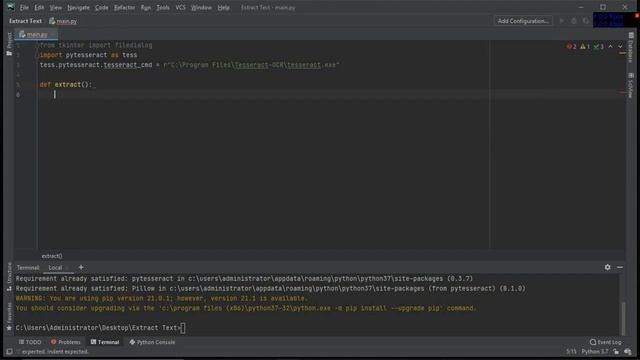Click tesseract_cmd assignment line
This screenshot has height=360, width=640.
189,65
